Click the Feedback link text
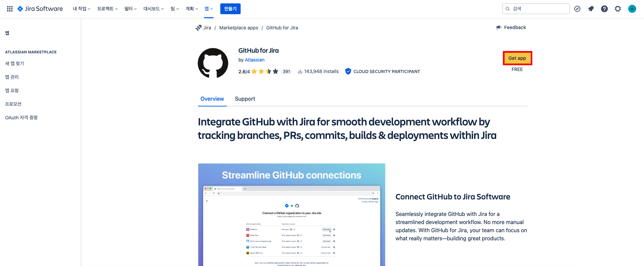Image resolution: width=644 pixels, height=266 pixels. click(x=515, y=27)
